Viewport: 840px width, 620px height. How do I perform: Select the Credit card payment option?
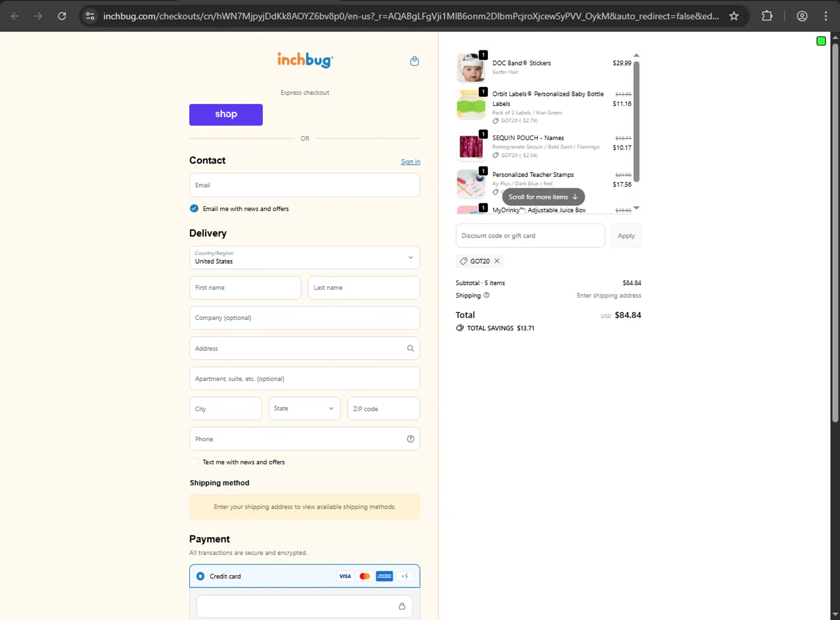(x=200, y=576)
